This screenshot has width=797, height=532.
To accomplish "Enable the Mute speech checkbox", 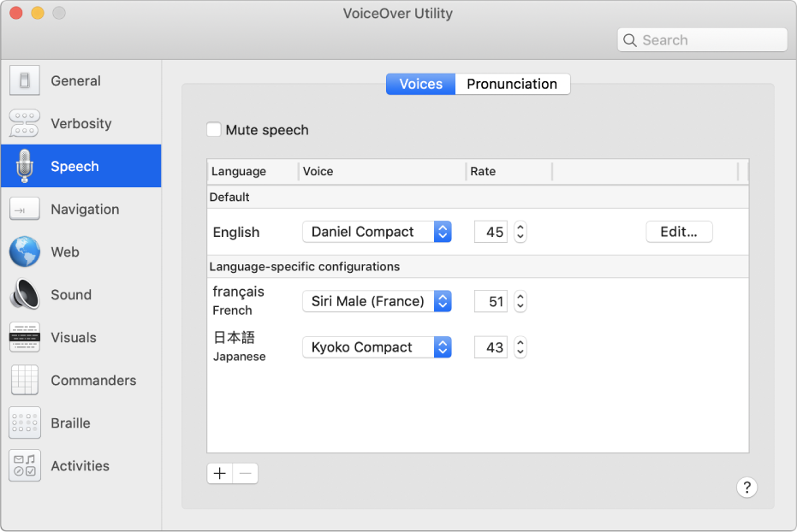I will tap(214, 130).
